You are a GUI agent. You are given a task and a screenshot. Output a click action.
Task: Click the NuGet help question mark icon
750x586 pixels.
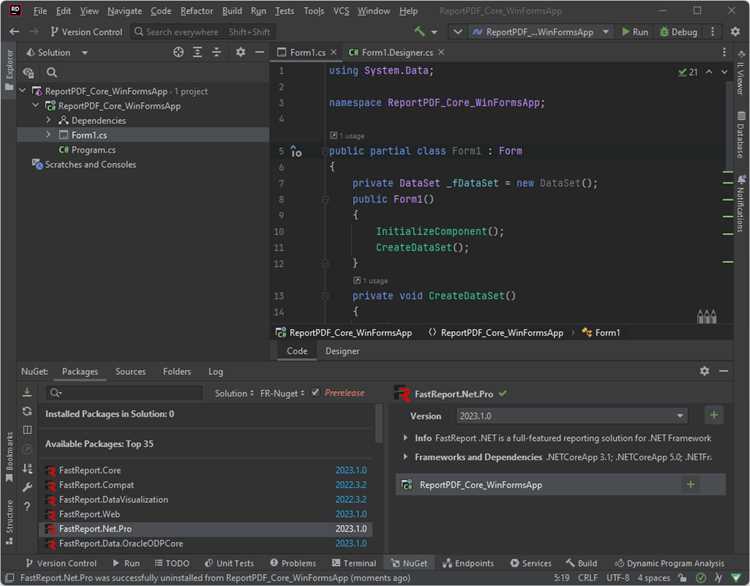point(27,506)
